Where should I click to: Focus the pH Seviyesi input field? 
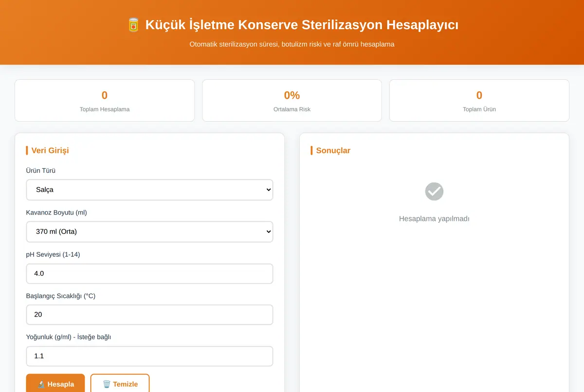click(x=149, y=273)
